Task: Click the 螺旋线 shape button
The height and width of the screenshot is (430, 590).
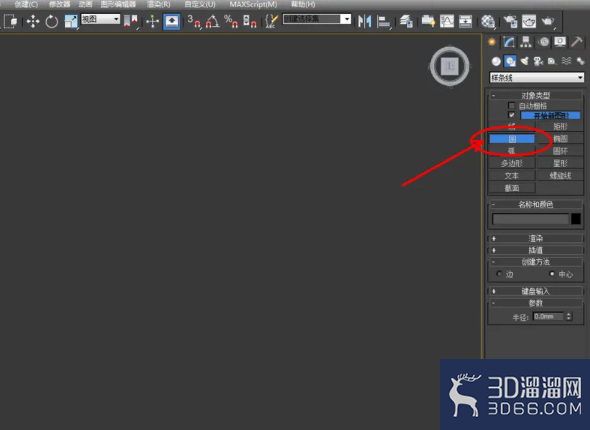Action: click(560, 176)
